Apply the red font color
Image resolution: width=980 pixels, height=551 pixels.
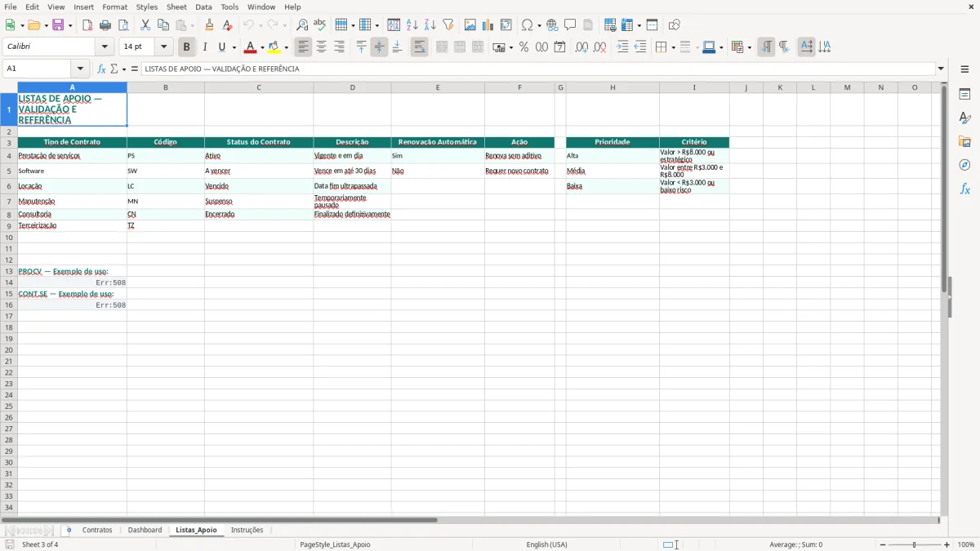tap(250, 47)
